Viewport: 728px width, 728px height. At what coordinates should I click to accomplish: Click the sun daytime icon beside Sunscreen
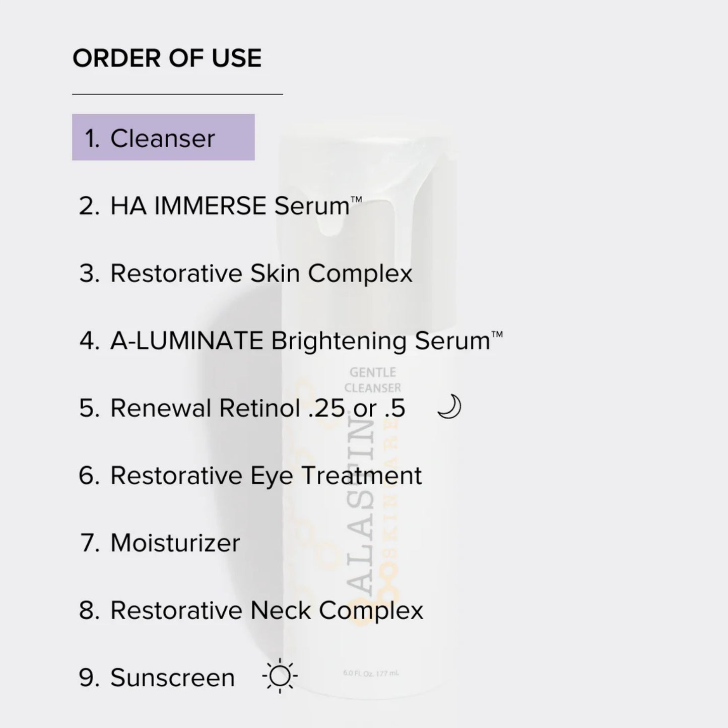[x=280, y=677]
